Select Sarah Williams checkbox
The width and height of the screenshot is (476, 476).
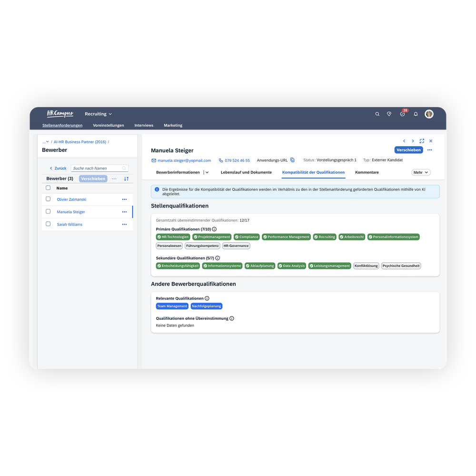(48, 224)
